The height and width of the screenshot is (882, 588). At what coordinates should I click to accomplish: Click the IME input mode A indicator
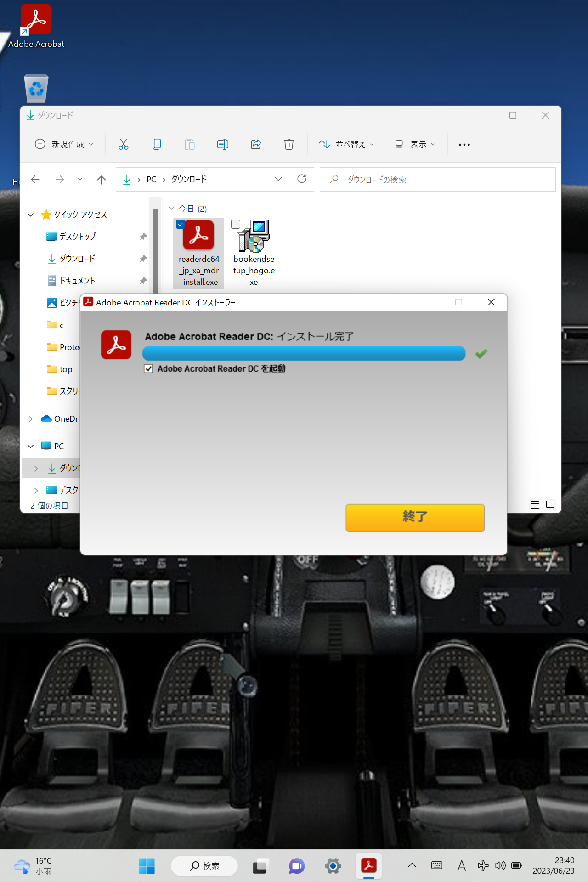pyautogui.click(x=462, y=866)
